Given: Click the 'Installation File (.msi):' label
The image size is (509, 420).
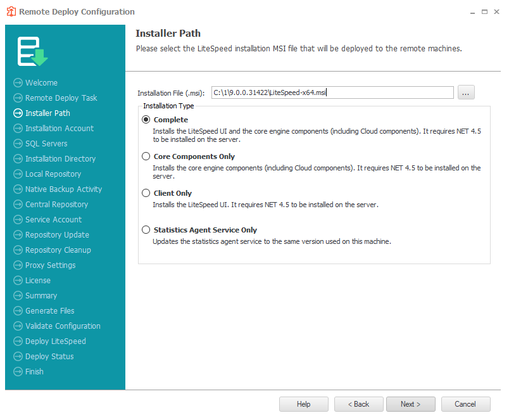Looking at the screenshot, I should point(171,93).
